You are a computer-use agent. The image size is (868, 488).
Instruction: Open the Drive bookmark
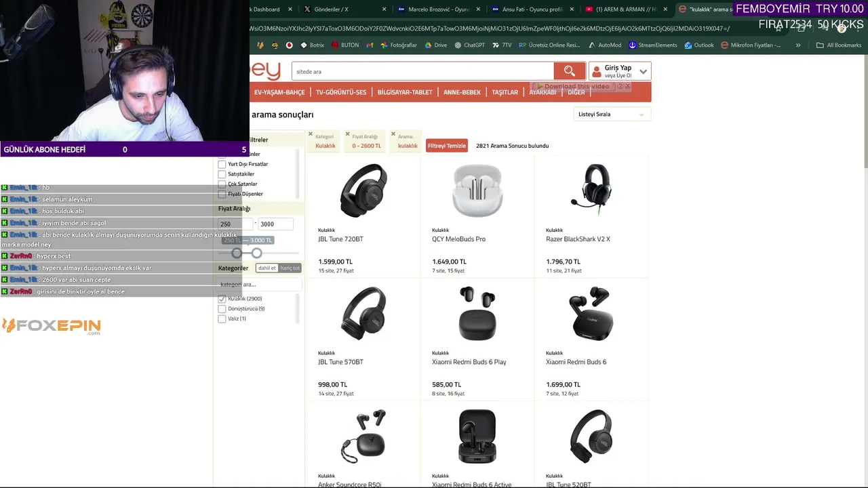[435, 45]
